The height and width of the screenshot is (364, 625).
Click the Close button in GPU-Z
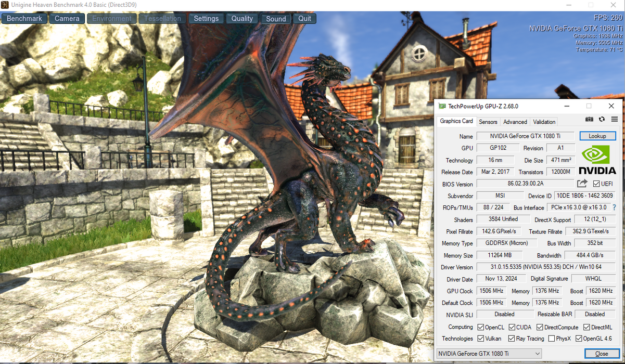click(x=602, y=354)
